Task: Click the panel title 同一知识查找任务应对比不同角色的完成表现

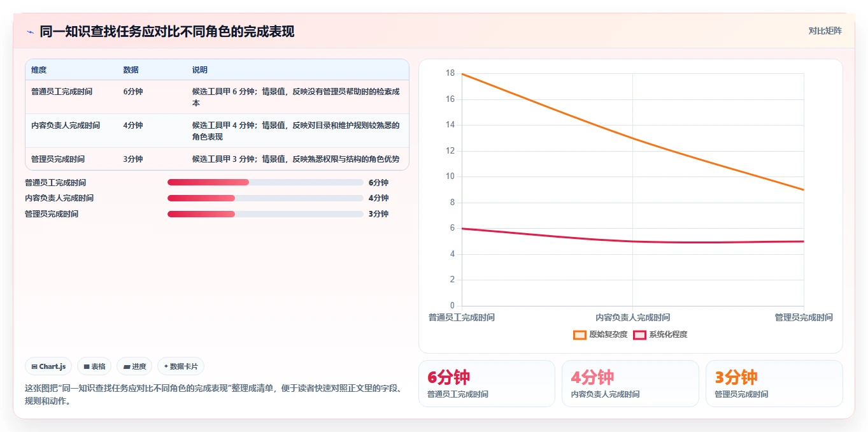Action: click(167, 32)
